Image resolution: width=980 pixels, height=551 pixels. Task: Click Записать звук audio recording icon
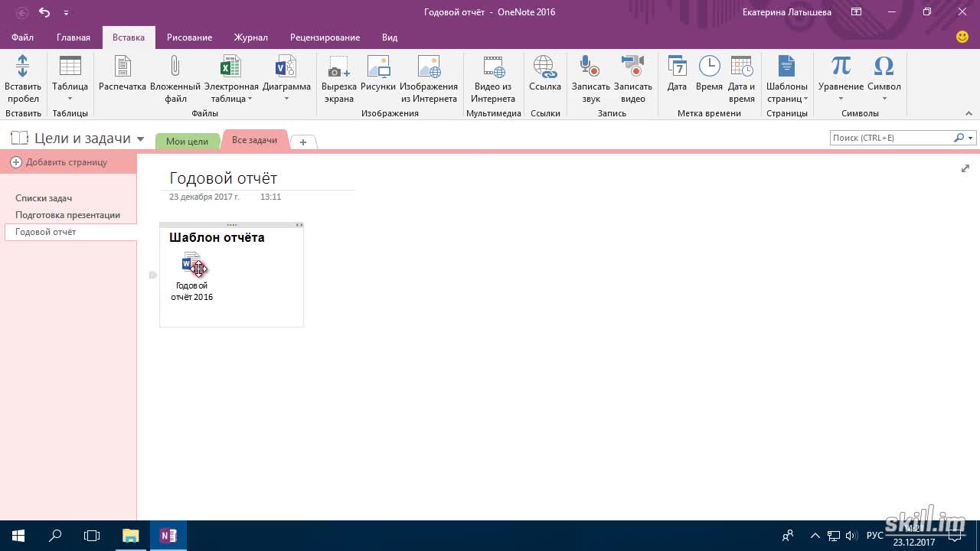point(590,67)
